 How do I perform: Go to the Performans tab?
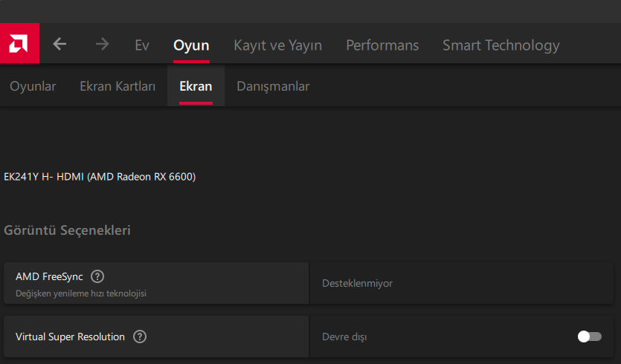tap(382, 45)
